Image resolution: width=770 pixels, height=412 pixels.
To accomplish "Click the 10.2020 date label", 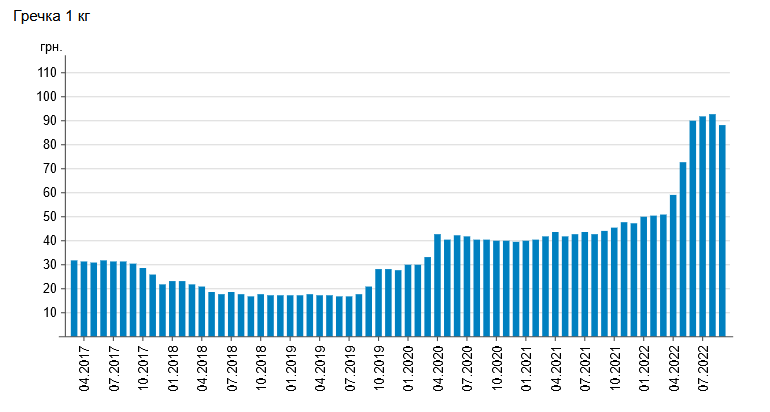I will click(x=497, y=368).
